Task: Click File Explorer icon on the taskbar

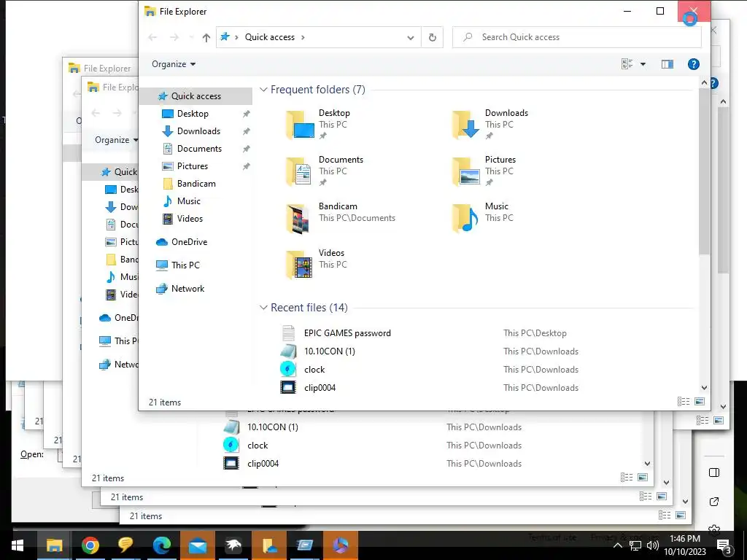Action: tap(54, 545)
